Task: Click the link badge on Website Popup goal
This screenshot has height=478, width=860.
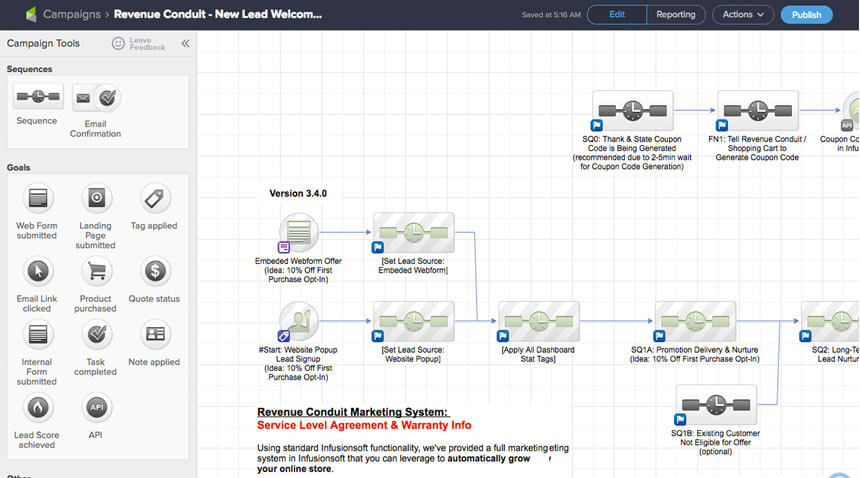Action: [284, 336]
